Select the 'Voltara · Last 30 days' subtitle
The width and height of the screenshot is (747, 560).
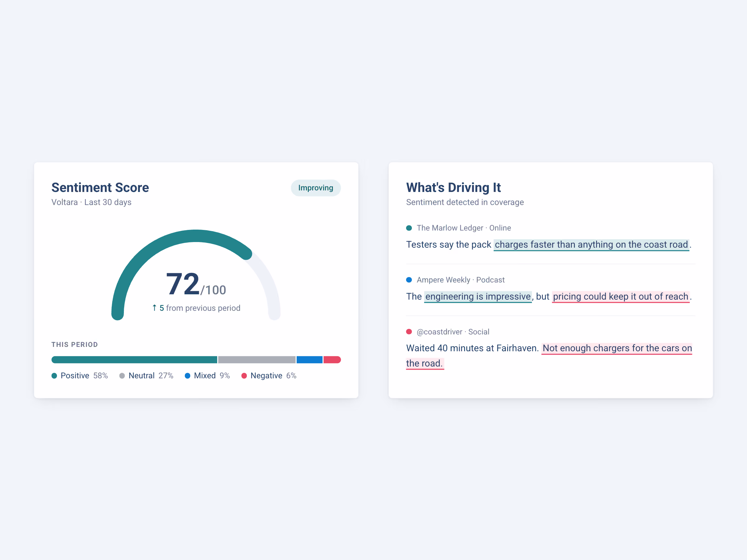pyautogui.click(x=91, y=202)
